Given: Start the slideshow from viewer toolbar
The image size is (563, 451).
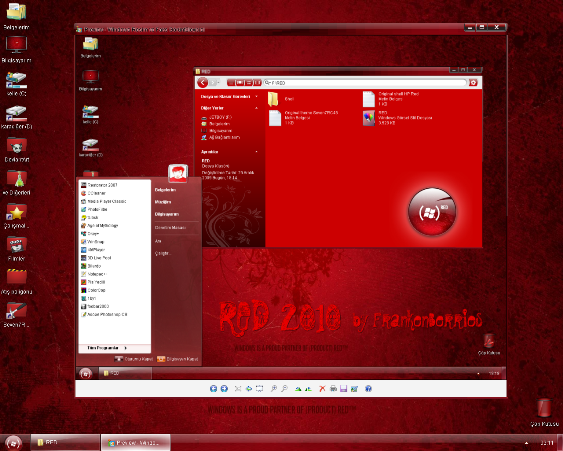Looking at the screenshot, I should click(x=259, y=389).
